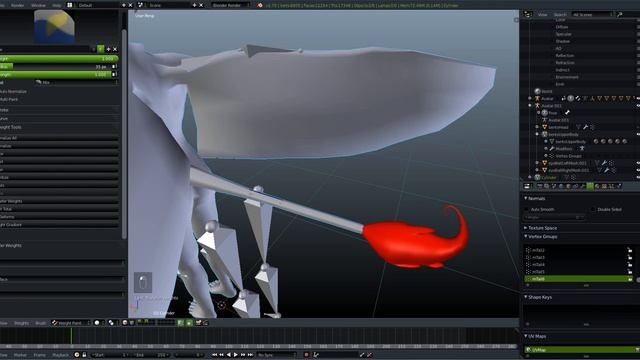Click the outliner search filter icon
The height and width of the screenshot is (360, 640).
(x=620, y=15)
